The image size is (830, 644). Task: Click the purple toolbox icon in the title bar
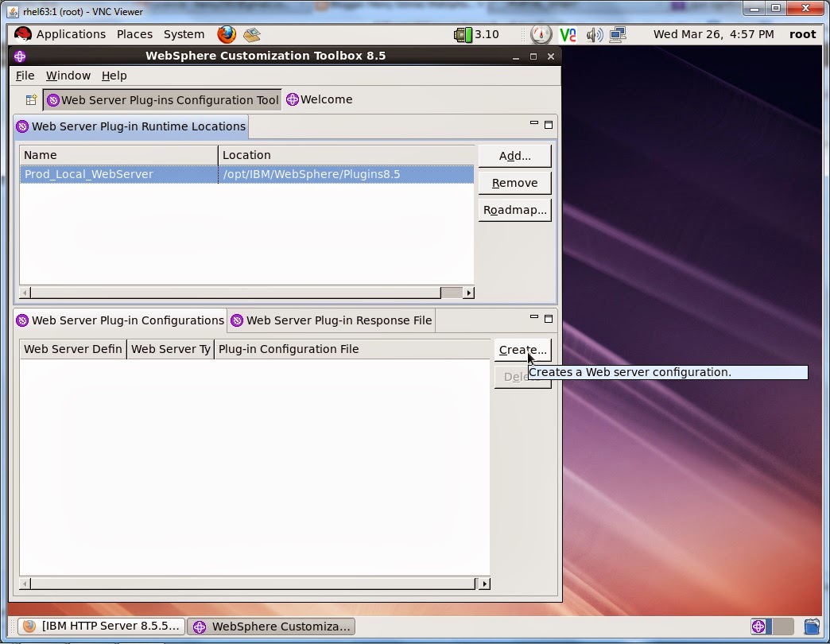coord(20,56)
